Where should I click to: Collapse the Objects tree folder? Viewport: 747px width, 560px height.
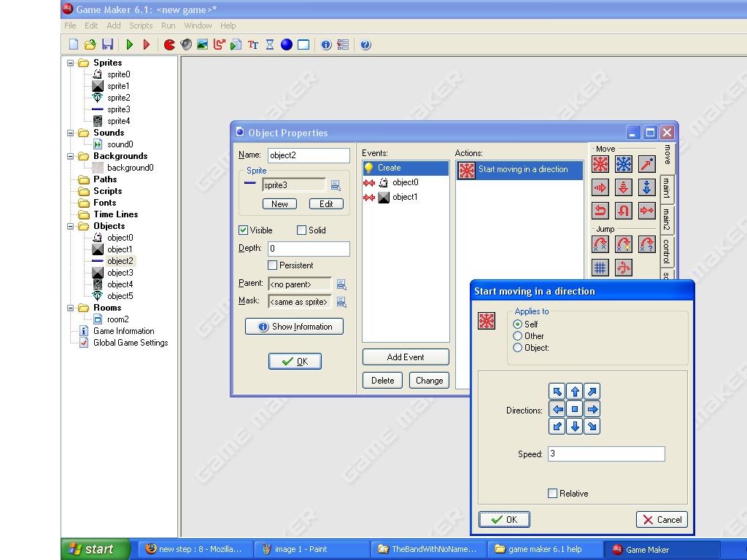click(x=71, y=226)
